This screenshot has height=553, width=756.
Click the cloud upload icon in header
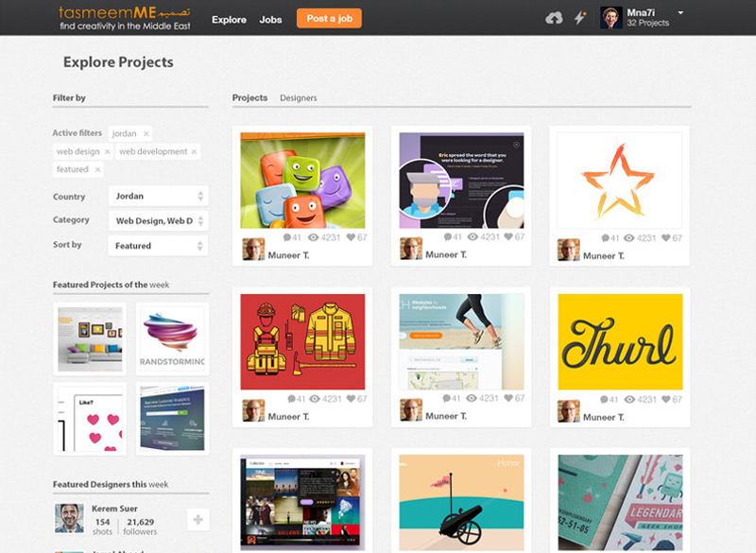555,18
